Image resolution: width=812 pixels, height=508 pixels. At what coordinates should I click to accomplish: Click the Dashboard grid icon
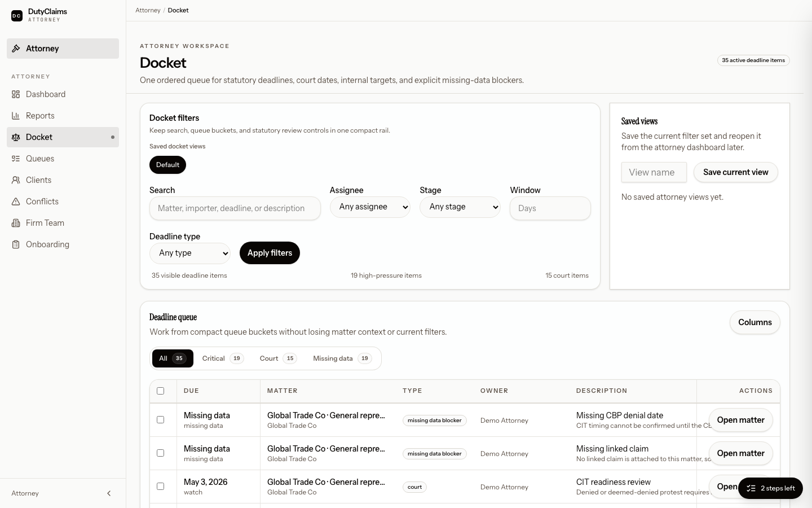tap(16, 94)
